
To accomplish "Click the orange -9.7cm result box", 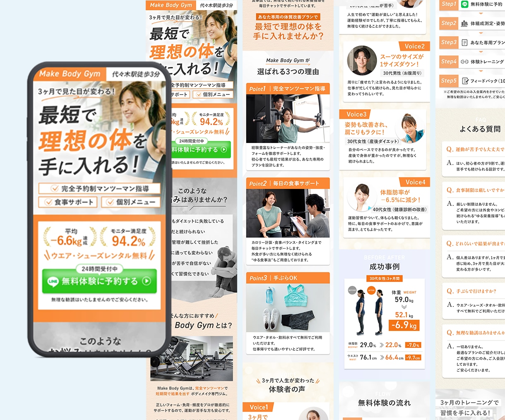I will (x=413, y=357).
